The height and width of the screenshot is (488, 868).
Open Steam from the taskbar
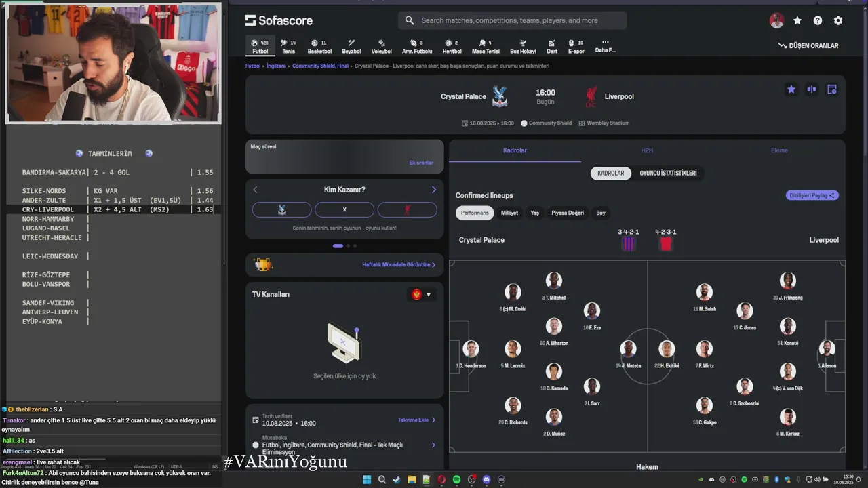click(x=397, y=479)
